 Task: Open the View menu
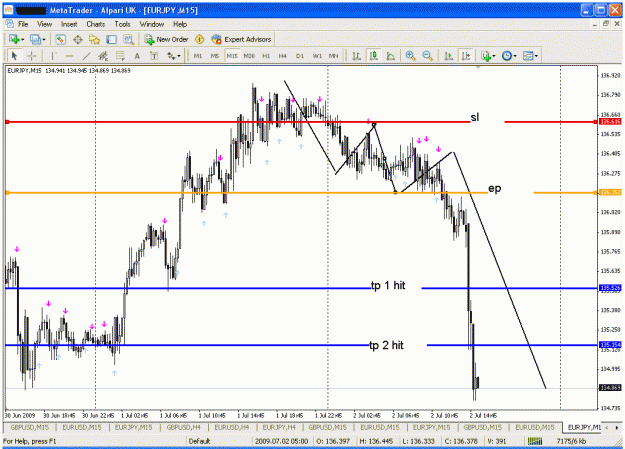[x=45, y=24]
